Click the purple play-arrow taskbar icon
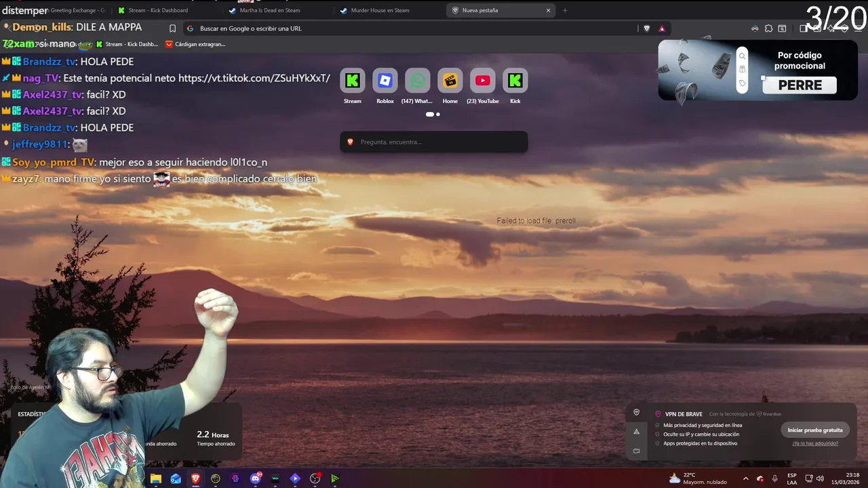The height and width of the screenshot is (488, 868). pyautogui.click(x=295, y=479)
